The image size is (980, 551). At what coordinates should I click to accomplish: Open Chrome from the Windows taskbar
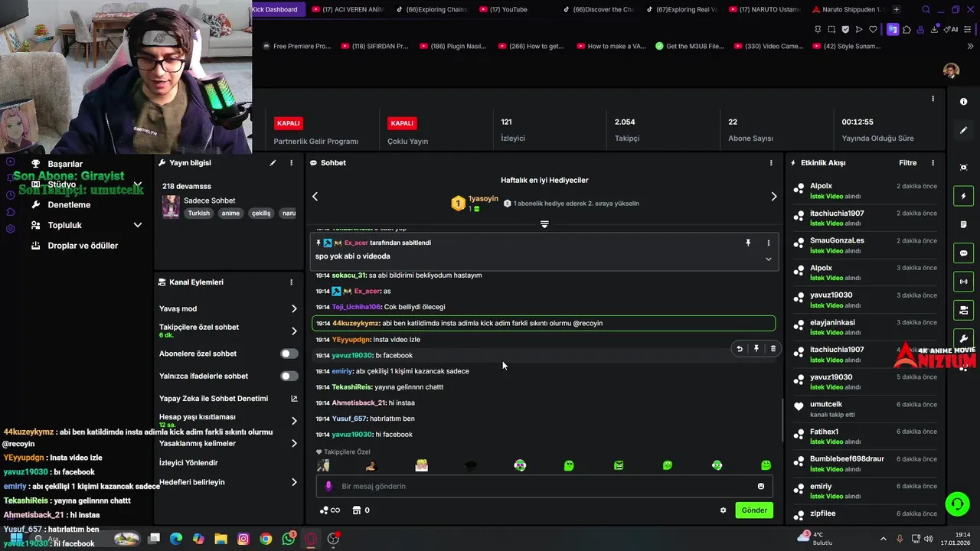(x=266, y=539)
